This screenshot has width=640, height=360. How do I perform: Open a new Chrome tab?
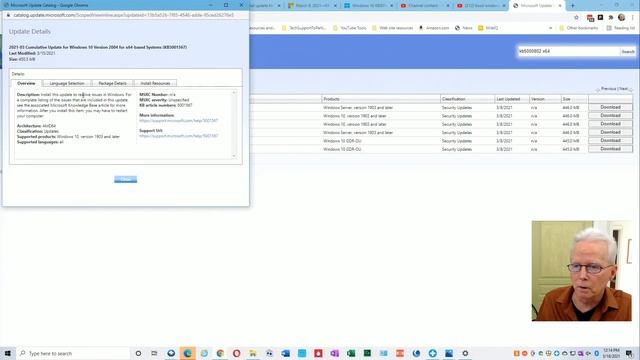click(572, 6)
